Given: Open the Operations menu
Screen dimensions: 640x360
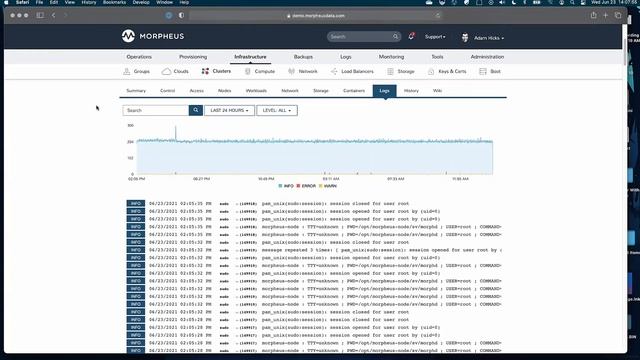Looking at the screenshot, I should point(139,57).
